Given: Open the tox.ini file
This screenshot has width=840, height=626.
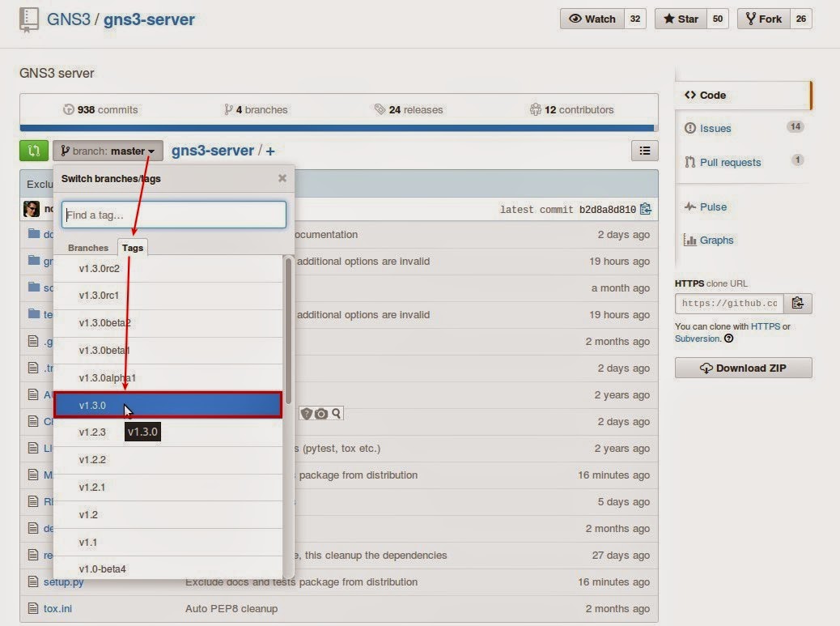Looking at the screenshot, I should [57, 609].
